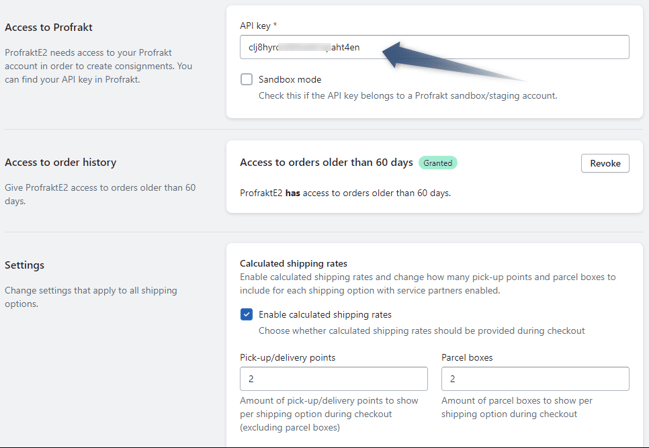
Task: Click "Amount of parcel boxes to show" hint
Action: [x=517, y=407]
